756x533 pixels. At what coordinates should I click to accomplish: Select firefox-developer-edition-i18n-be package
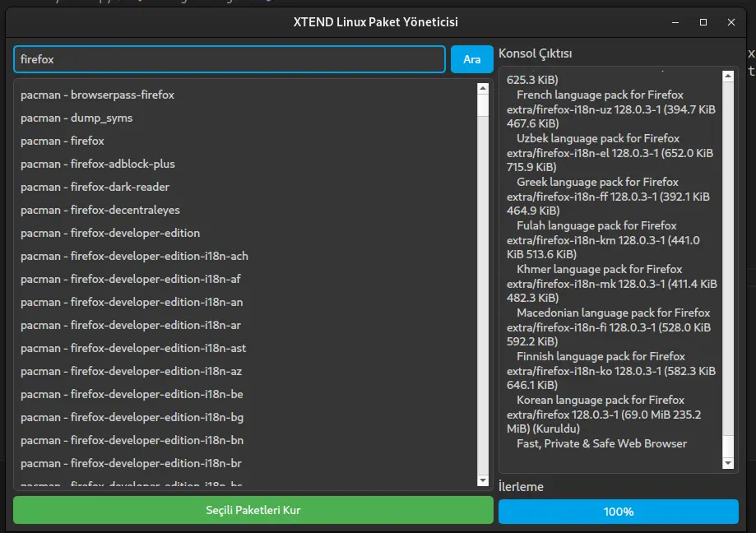click(x=246, y=394)
